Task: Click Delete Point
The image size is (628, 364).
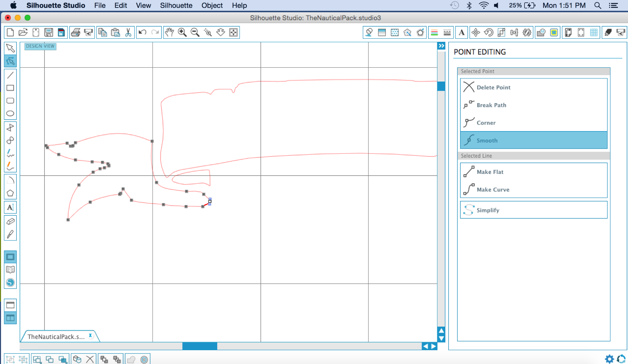Action: point(534,87)
